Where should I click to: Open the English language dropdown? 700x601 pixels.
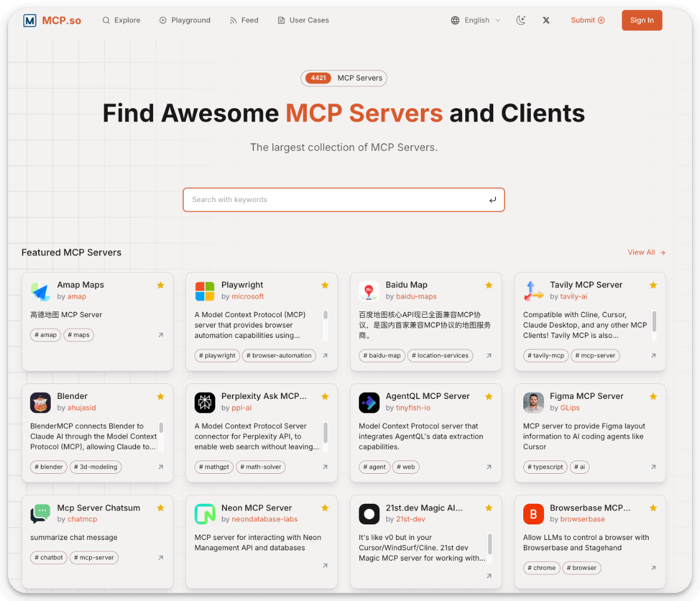(x=475, y=20)
